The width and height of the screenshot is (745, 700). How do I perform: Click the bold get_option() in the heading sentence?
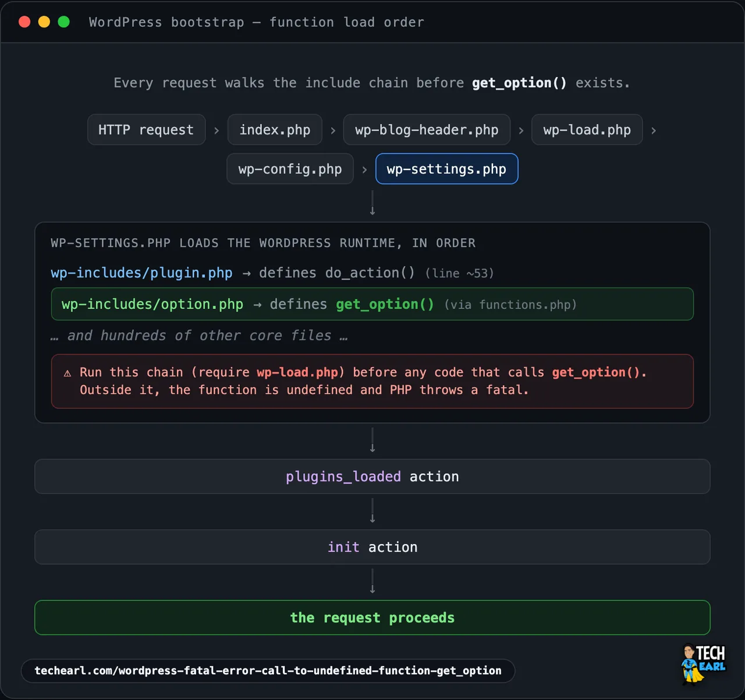(x=519, y=83)
